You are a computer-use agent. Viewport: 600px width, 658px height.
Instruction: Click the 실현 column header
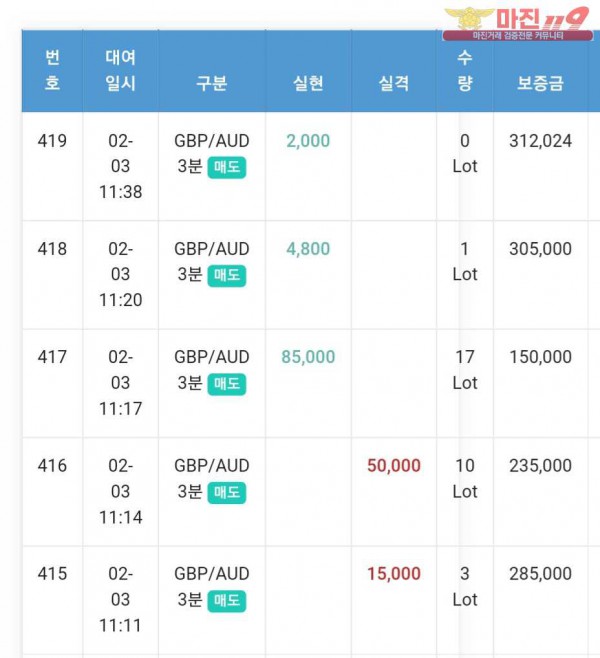pos(308,83)
